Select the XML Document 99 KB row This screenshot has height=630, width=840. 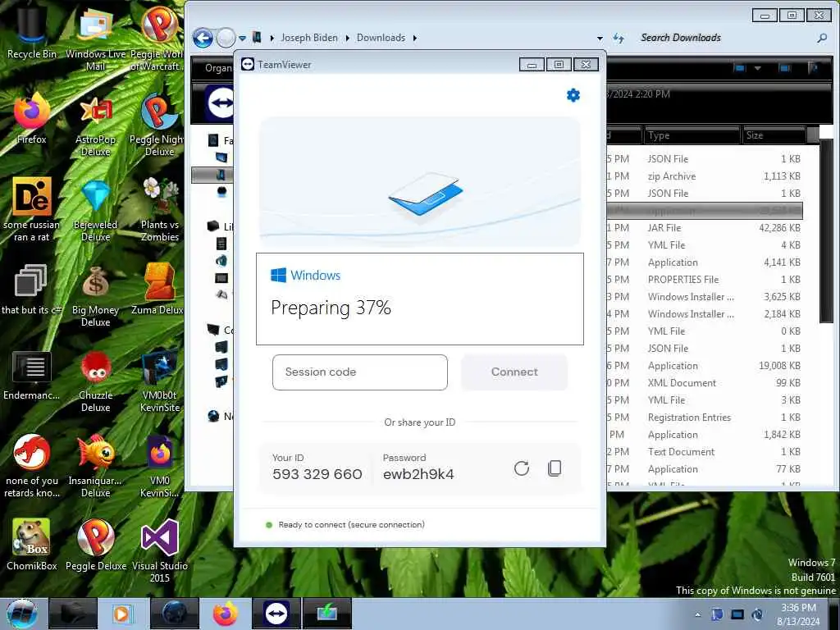705,383
